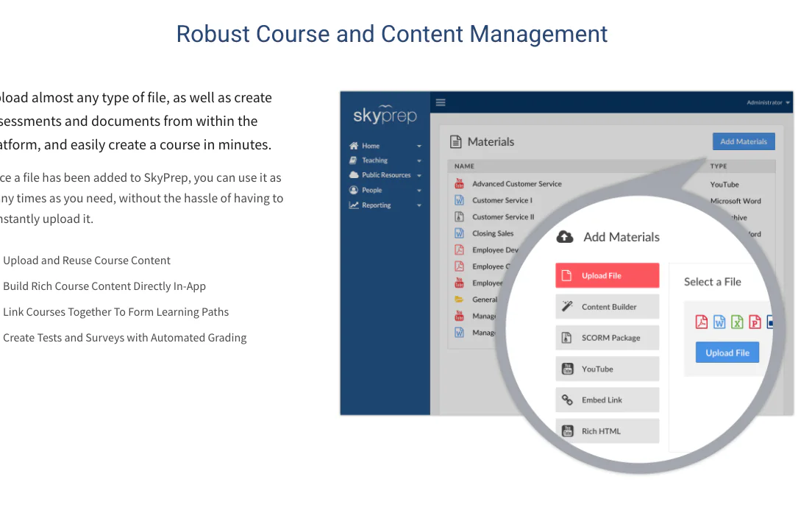Click the blue Word file type icon
This screenshot has width=812, height=524.
point(719,322)
